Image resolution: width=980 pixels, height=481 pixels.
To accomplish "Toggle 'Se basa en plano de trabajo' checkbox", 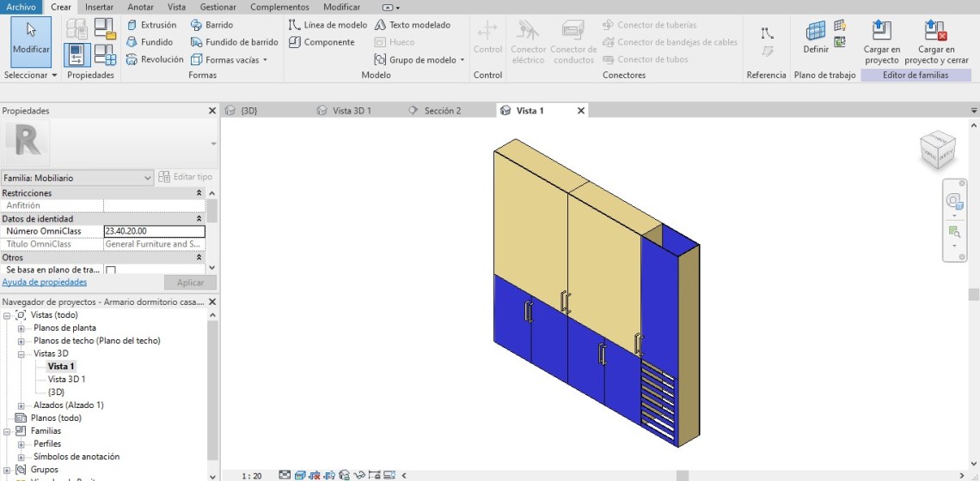I will [x=110, y=271].
